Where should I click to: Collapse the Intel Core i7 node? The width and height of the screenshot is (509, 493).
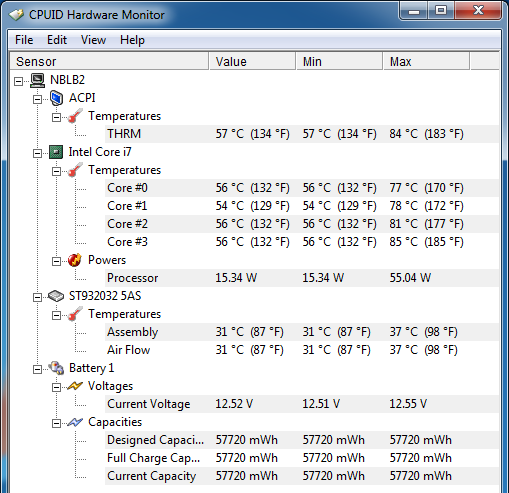pyautogui.click(x=38, y=153)
